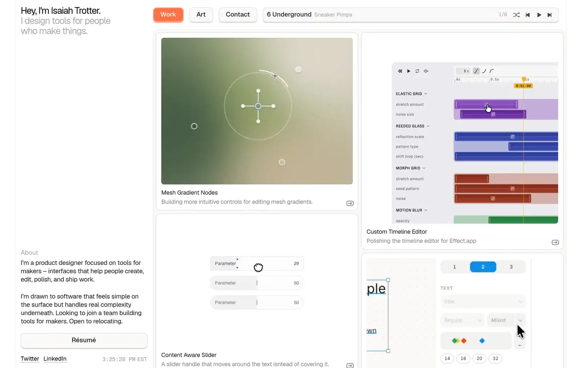Open the Regular font weight dropdown
The width and height of the screenshot is (588, 368).
pos(463,320)
